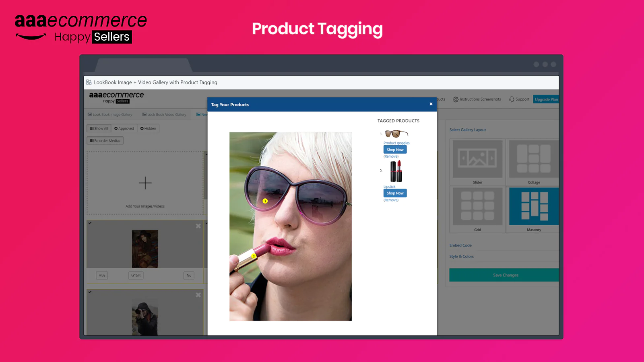
Task: Select the Masonry layout icon
Action: coord(534,207)
